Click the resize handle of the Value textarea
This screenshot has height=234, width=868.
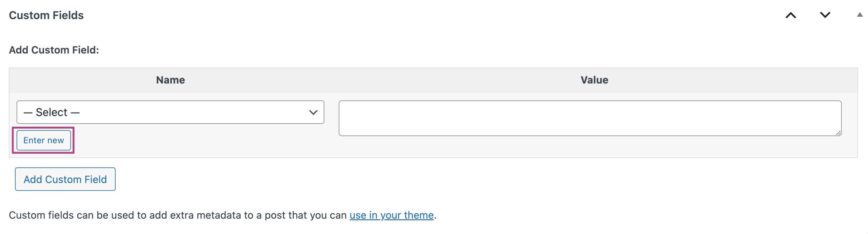[838, 133]
